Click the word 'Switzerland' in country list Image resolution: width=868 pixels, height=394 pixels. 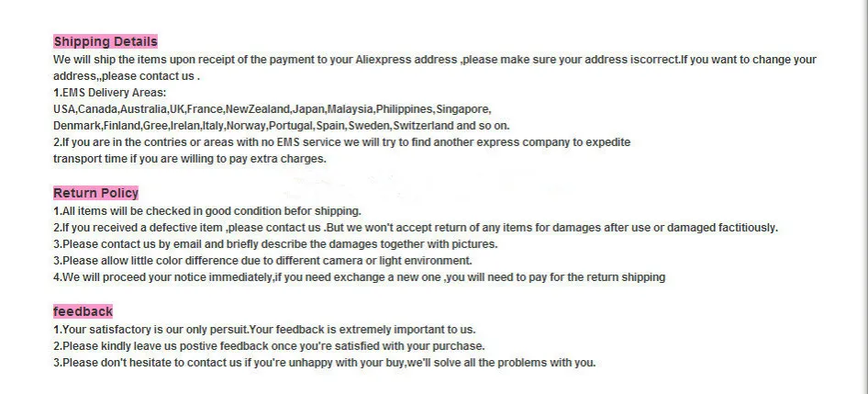coord(424,126)
